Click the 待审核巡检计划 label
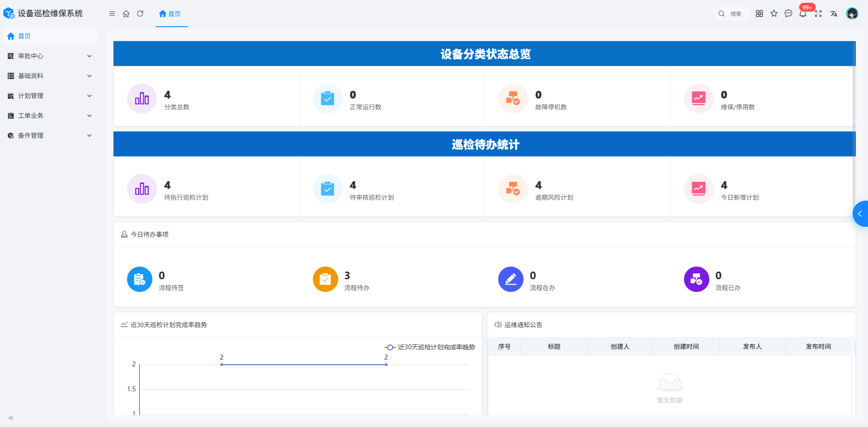Screen dimensions: 868x427 [x=372, y=197]
